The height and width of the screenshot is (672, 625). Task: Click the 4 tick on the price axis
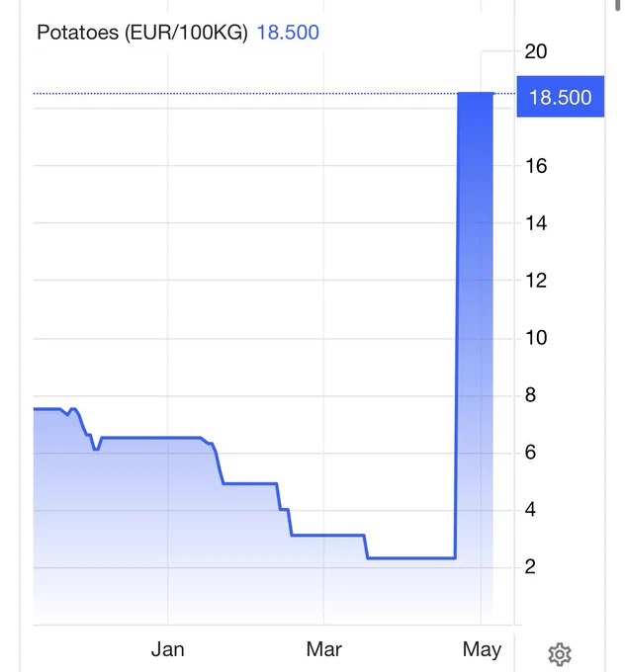click(x=531, y=510)
